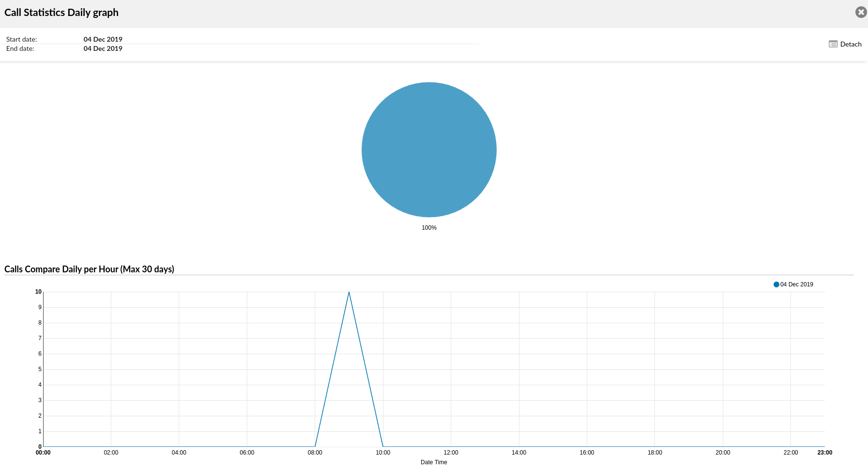Click the Start date label
This screenshot has width=868, height=472.
22,39
